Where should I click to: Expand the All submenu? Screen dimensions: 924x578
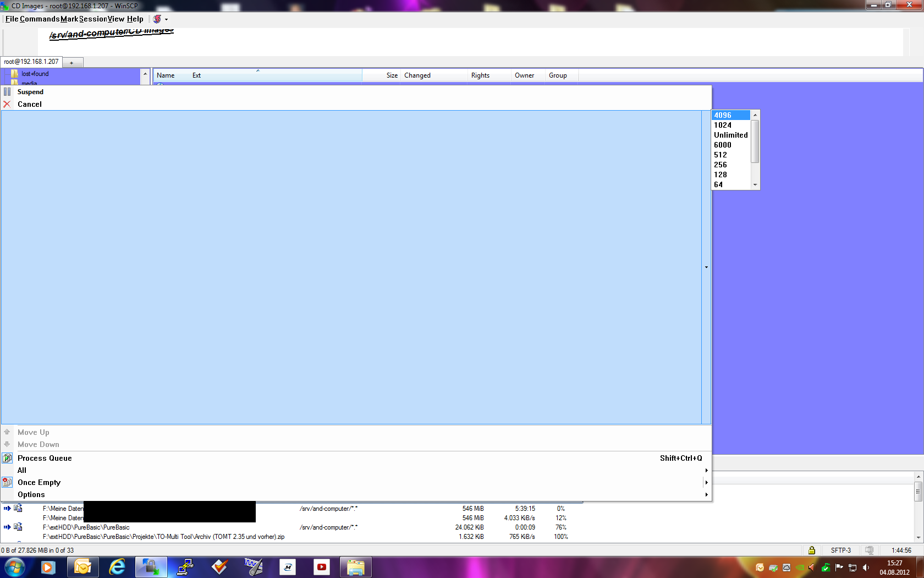coord(706,470)
